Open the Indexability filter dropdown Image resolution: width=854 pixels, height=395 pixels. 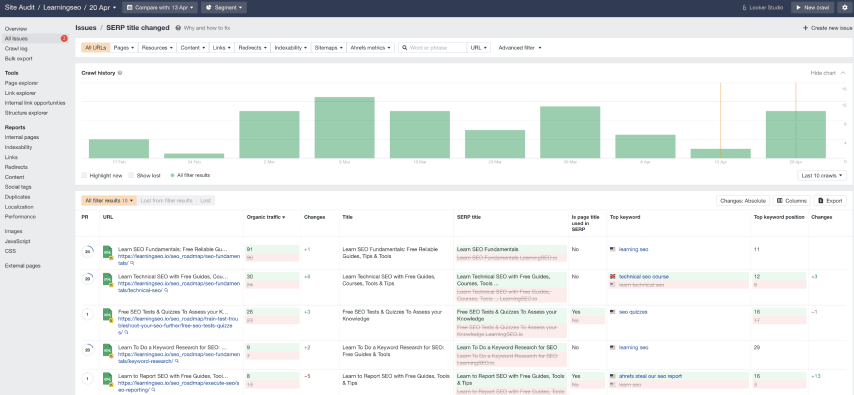click(290, 48)
